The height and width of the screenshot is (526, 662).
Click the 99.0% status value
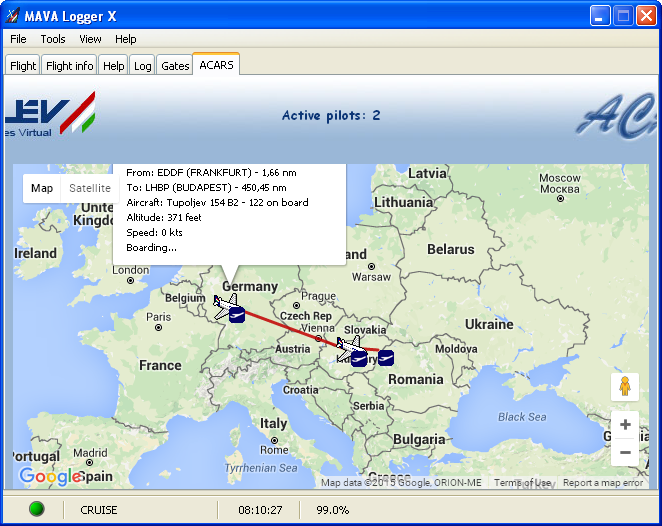click(333, 510)
